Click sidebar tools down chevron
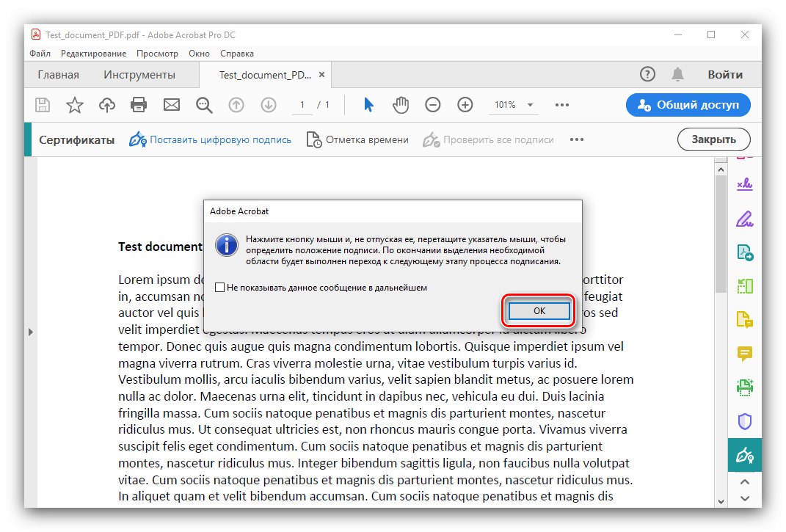 pos(745,498)
